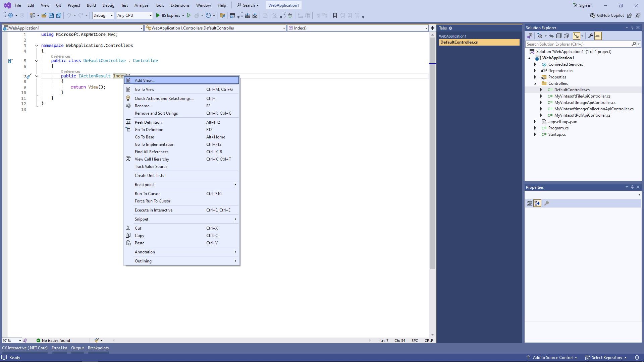Click the Toggle Bookmark toolbar icon
Viewport: 644px width, 362px height.
335,15
